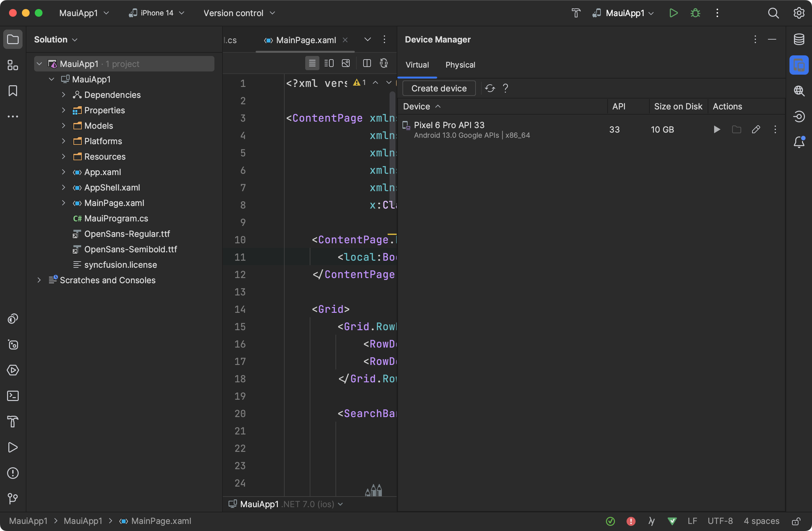Open the MauiApp1 run configuration dropdown
The height and width of the screenshot is (531, 812).
(623, 13)
